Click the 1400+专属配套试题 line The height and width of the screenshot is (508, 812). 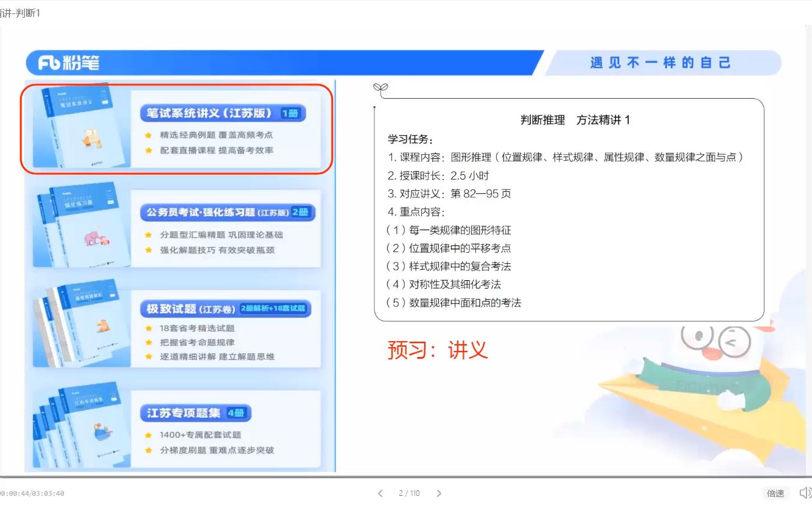[200, 435]
